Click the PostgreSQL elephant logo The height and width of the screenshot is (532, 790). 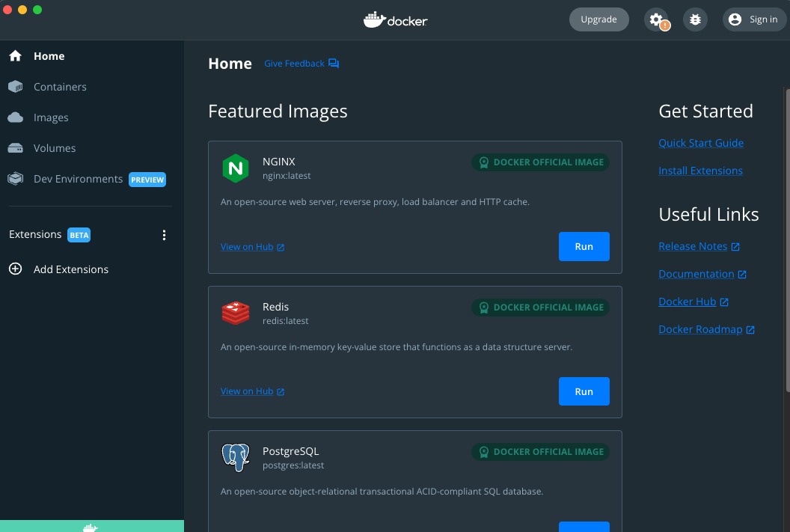(x=236, y=457)
